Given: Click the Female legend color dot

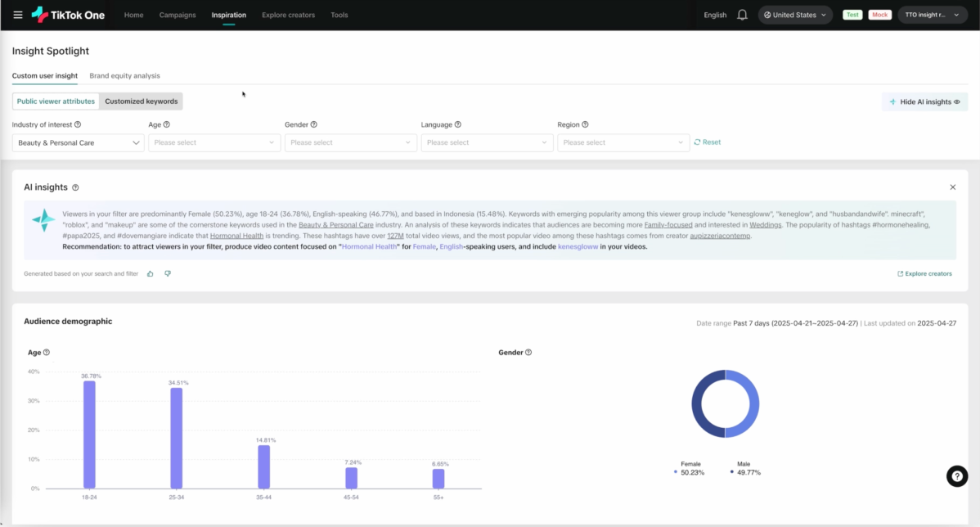Looking at the screenshot, I should pyautogui.click(x=676, y=472).
